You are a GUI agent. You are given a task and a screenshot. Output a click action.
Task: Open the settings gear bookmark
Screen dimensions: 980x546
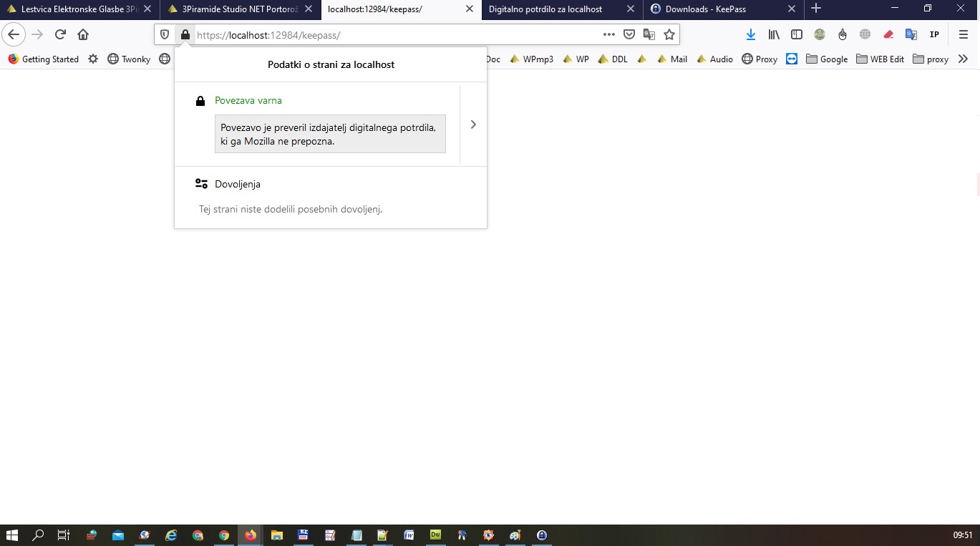coord(93,59)
